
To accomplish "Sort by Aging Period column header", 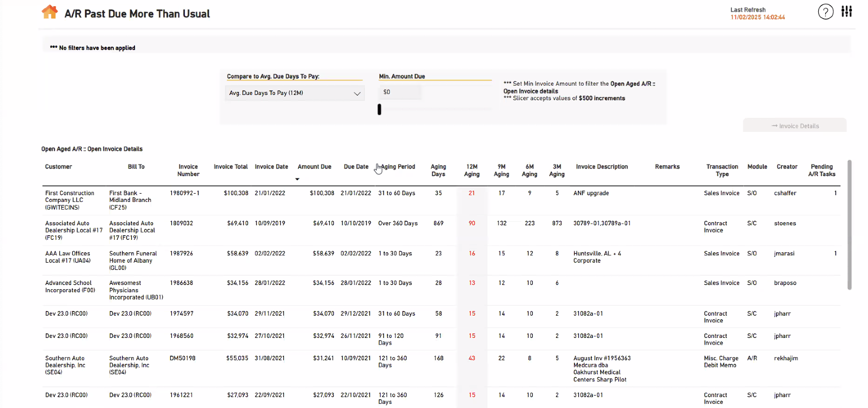I will click(398, 167).
